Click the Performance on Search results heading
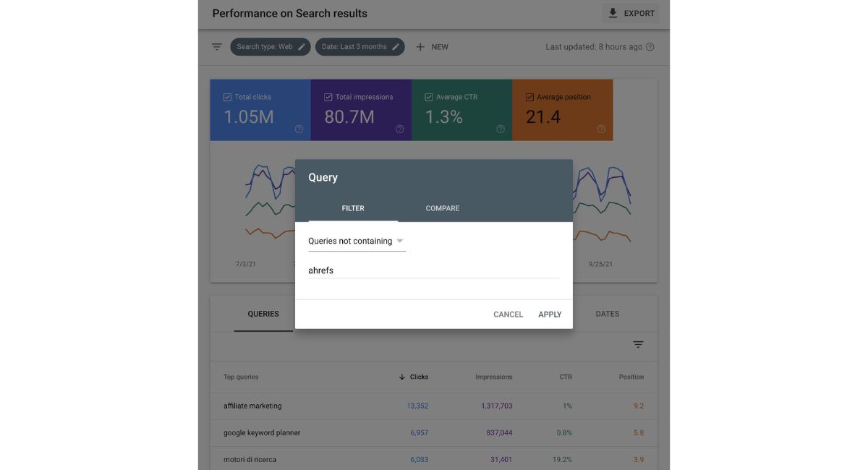 (290, 14)
